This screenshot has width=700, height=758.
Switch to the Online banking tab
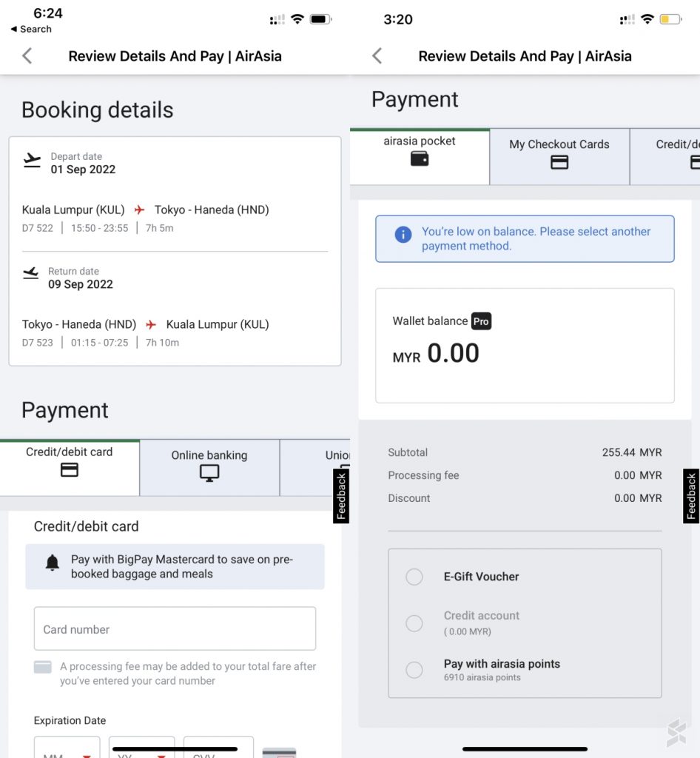click(x=209, y=467)
